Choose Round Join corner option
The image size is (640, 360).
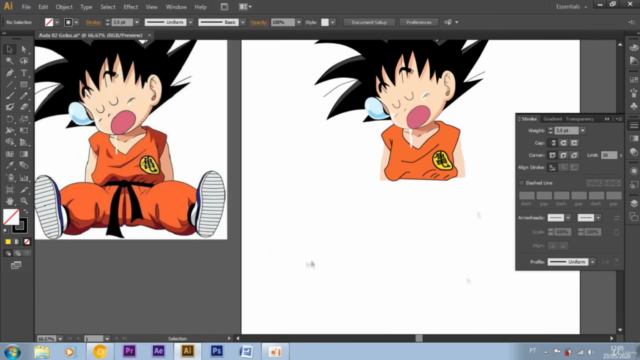point(564,155)
